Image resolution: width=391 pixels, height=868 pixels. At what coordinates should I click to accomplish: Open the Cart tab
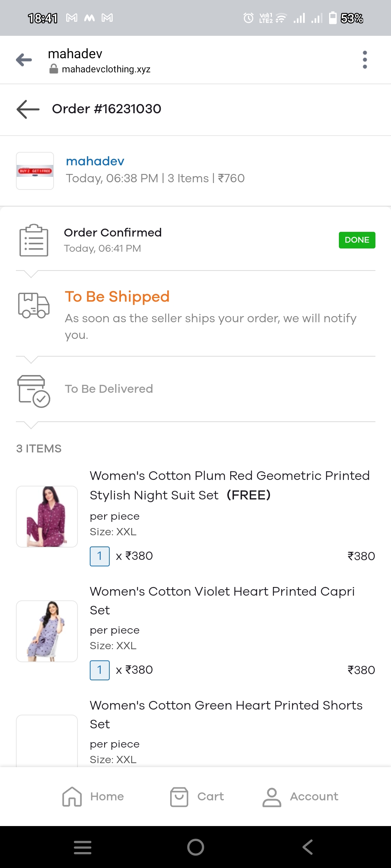click(197, 797)
